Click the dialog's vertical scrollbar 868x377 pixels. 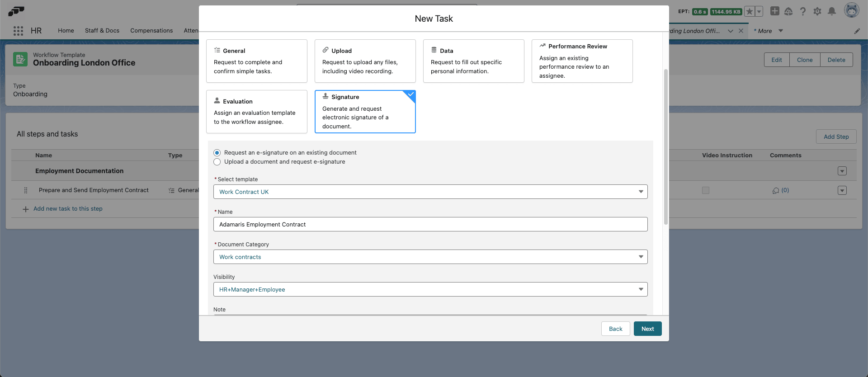click(665, 147)
